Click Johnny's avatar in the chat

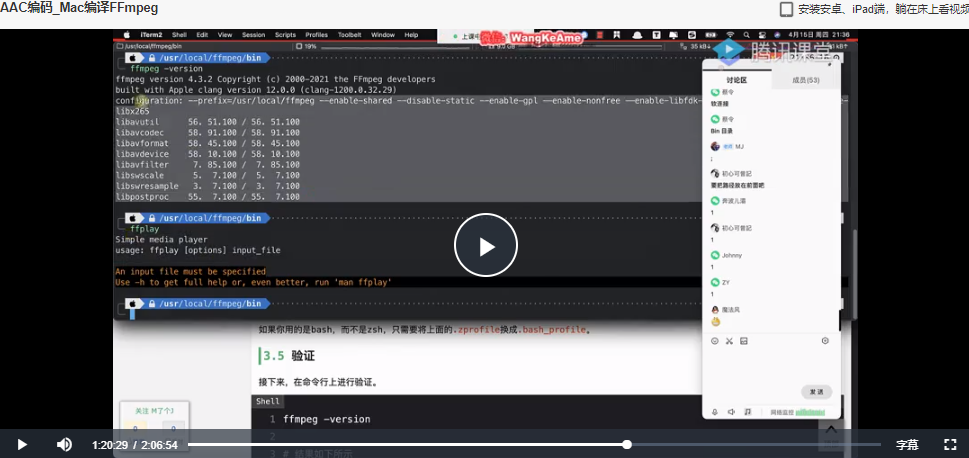coord(716,255)
